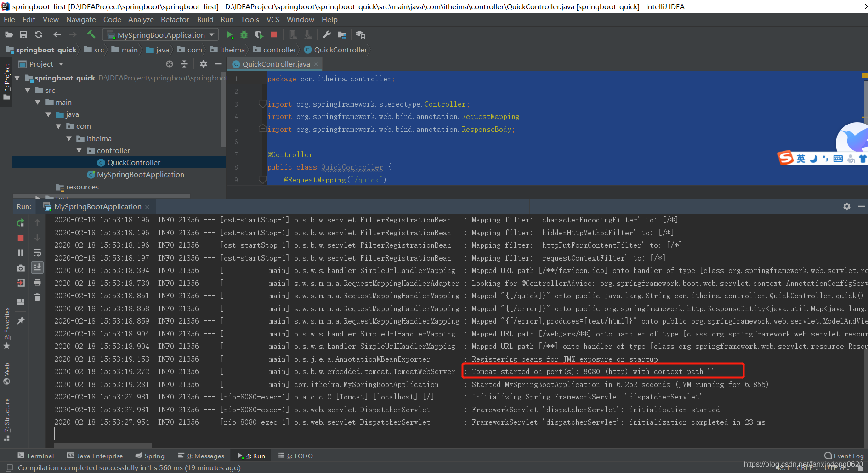Open the Java Enterprise tool window
This screenshot has height=473, width=868.
(95, 456)
